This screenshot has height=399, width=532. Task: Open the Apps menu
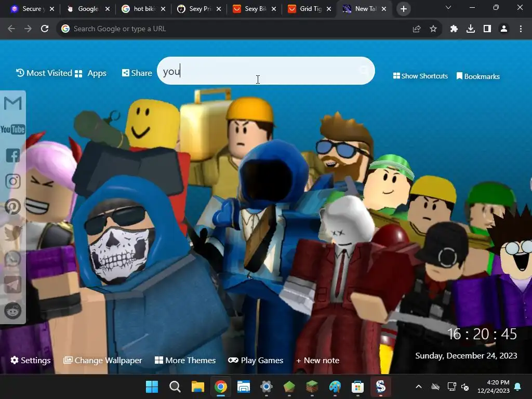[90, 73]
